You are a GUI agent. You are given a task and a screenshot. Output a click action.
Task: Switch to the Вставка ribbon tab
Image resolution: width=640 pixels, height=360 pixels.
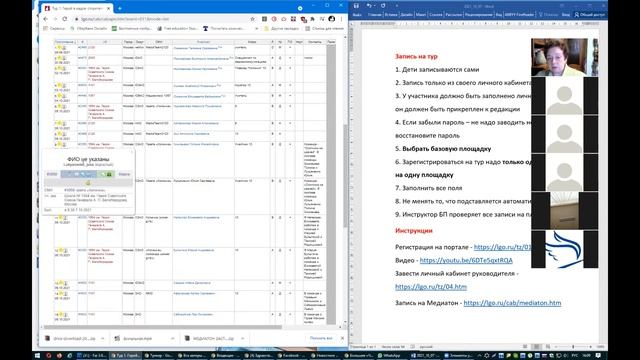click(x=391, y=15)
